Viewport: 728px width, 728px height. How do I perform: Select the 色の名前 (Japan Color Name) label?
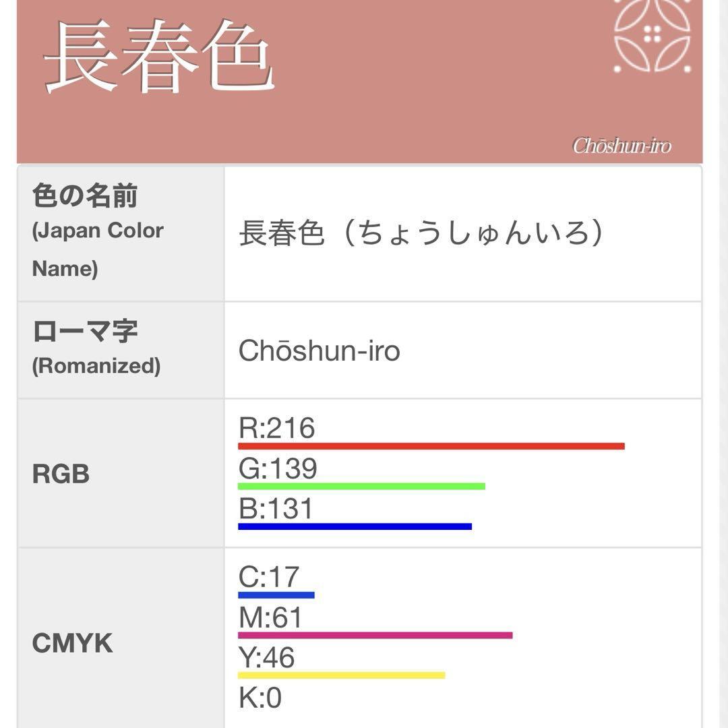[98, 231]
